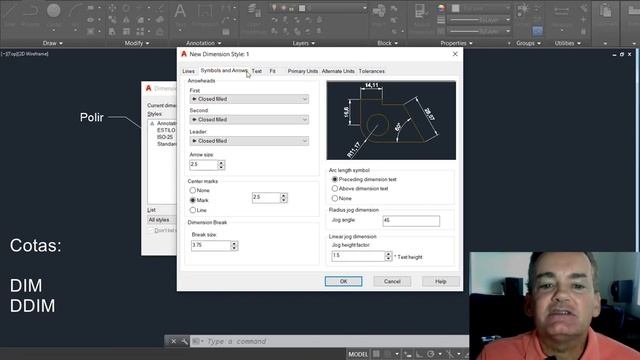The width and height of the screenshot is (640, 360).
Task: Select the large Text 'A' tool in Annotation
Action: click(180, 11)
